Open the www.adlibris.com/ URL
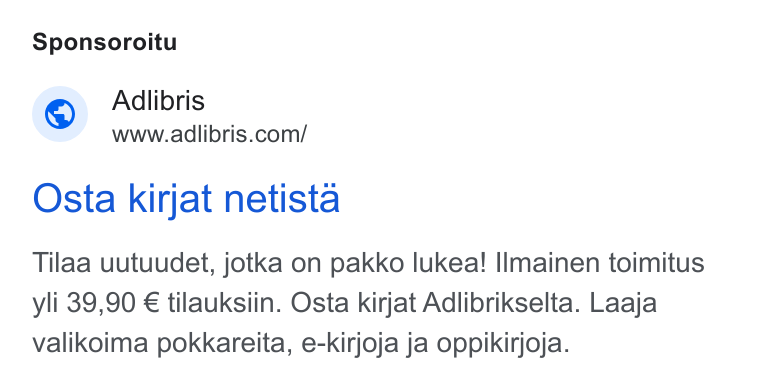Viewport: 760px width, 386px height. [209, 134]
